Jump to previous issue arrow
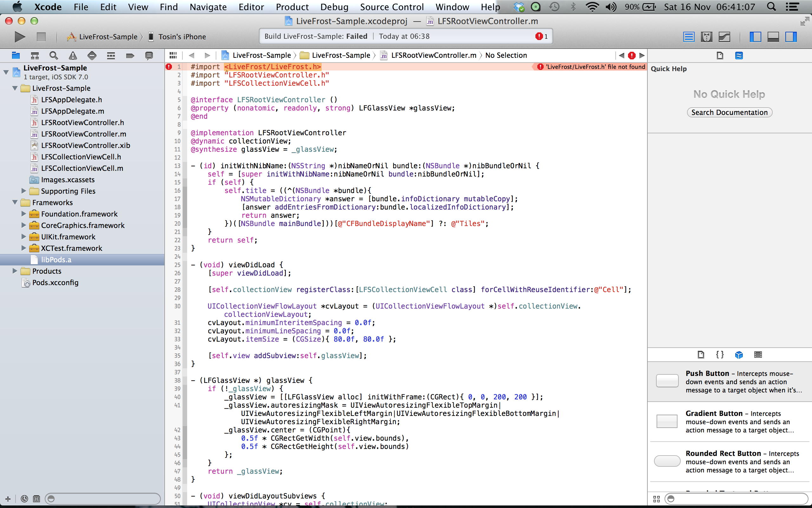Screen dimensions: 812x508 [x=621, y=56]
